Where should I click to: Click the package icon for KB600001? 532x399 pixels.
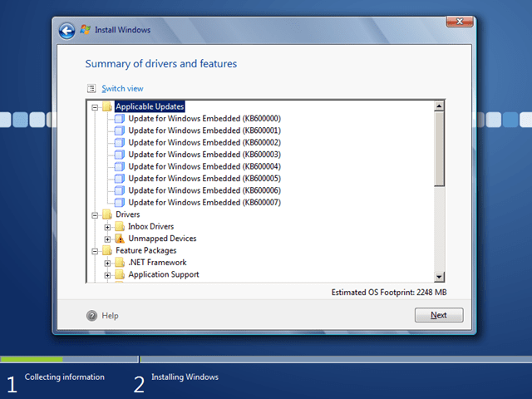click(x=120, y=131)
